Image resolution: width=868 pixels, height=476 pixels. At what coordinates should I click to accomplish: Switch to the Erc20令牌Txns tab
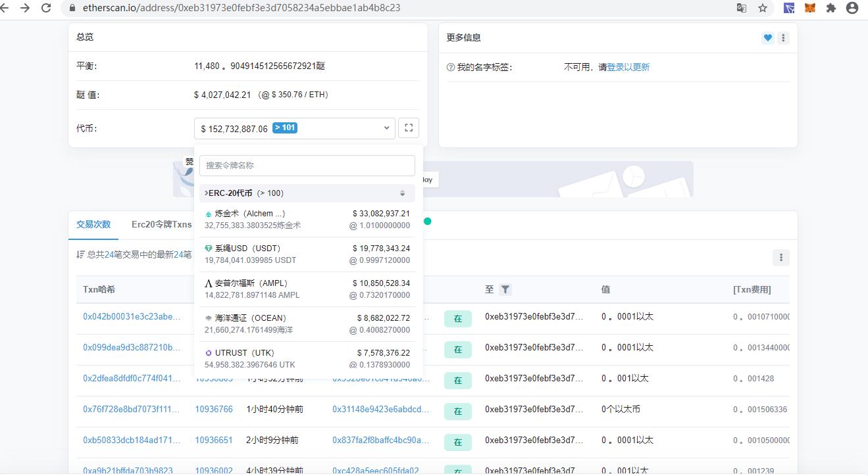point(161,224)
